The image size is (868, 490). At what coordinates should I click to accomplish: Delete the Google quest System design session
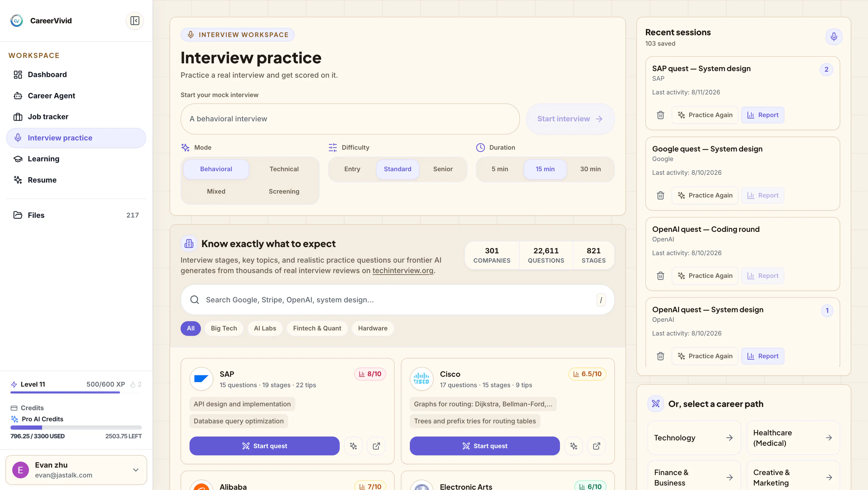point(661,195)
